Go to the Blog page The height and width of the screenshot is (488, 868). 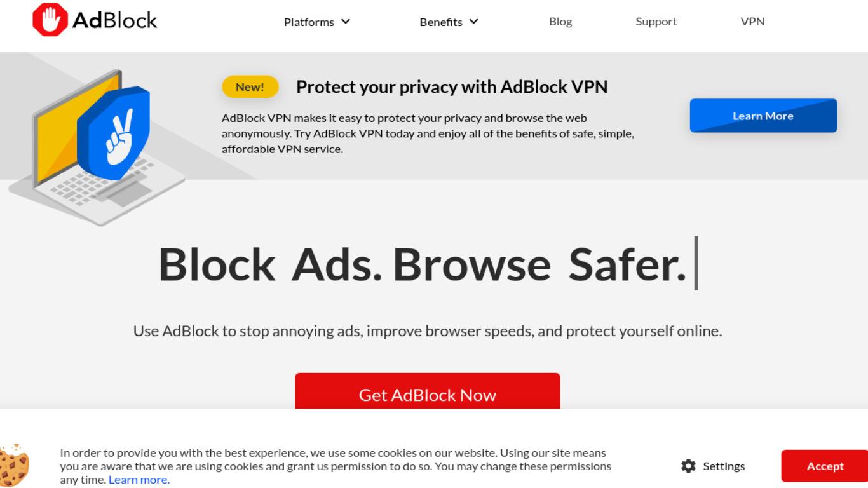coord(560,22)
